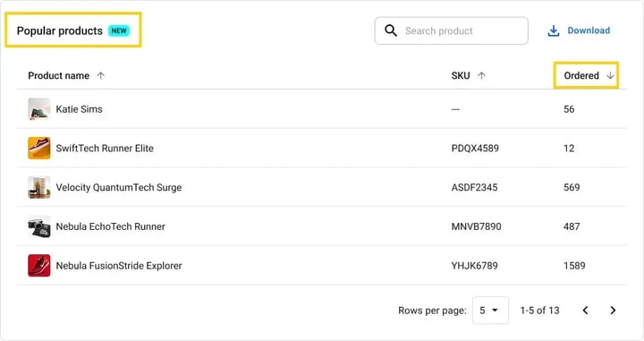Toggle Ordered column sort arrow
644x341 pixels.
[610, 75]
